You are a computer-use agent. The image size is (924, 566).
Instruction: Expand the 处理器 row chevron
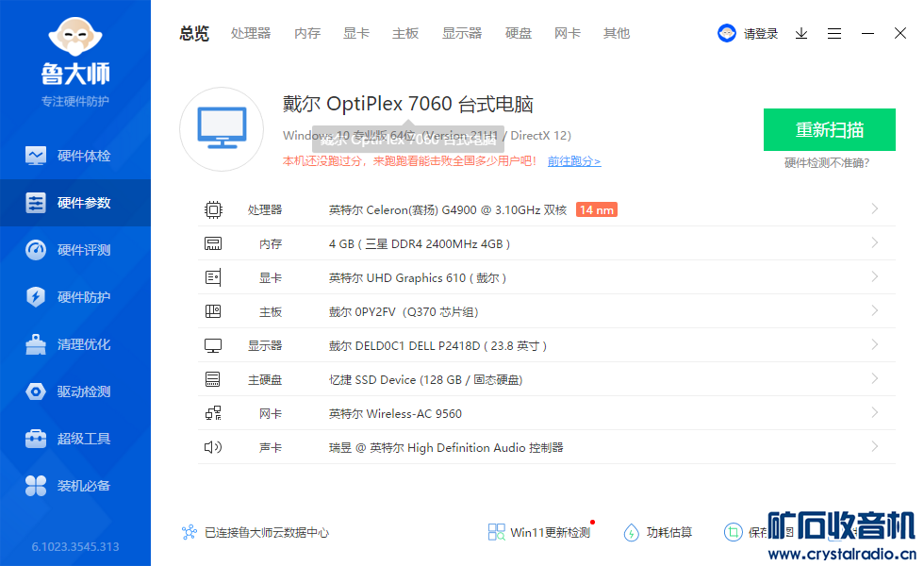pos(875,208)
